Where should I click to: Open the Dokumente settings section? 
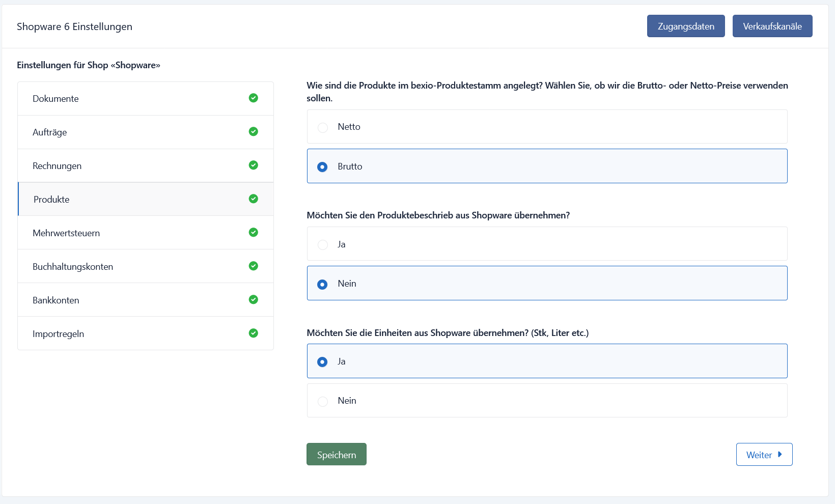pos(146,99)
